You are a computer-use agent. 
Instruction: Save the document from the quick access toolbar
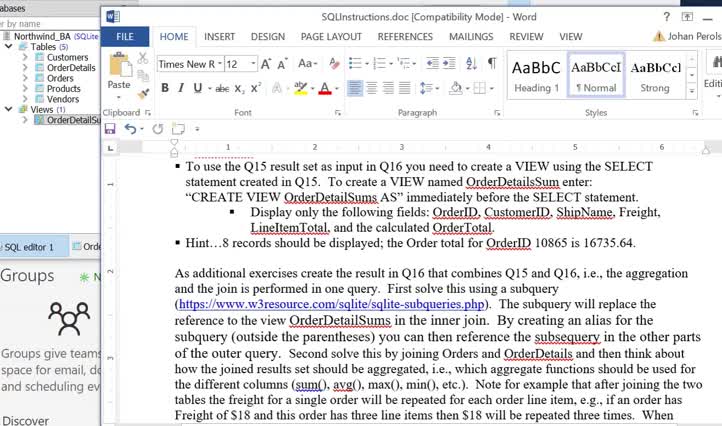[111, 129]
